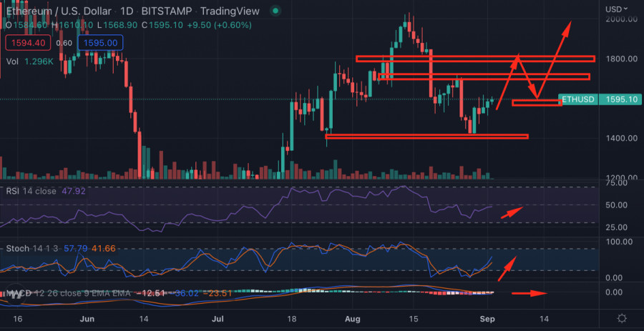Image resolution: width=644 pixels, height=331 pixels.
Task: Select the spread value 0.60
Action: [x=64, y=43]
